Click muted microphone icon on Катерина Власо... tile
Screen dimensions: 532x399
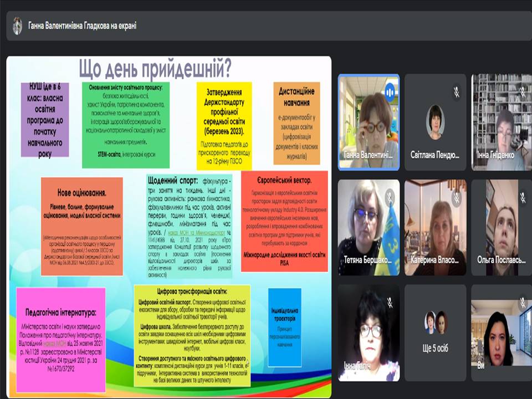tap(457, 197)
